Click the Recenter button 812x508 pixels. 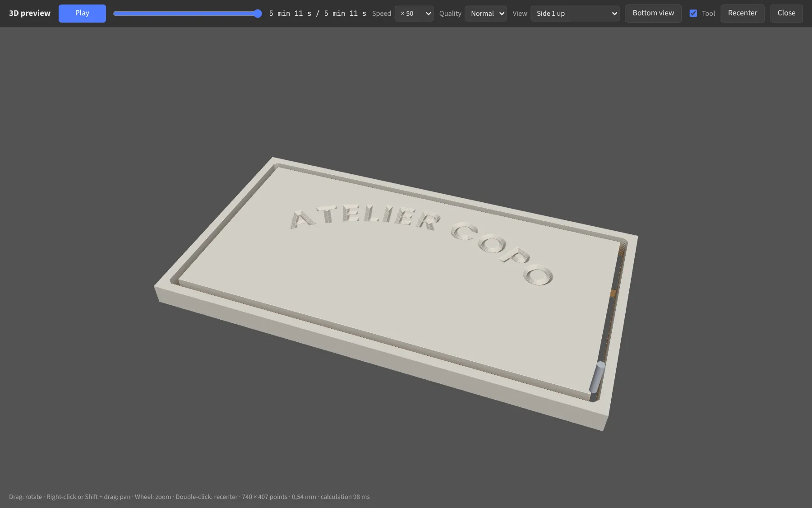pyautogui.click(x=742, y=14)
